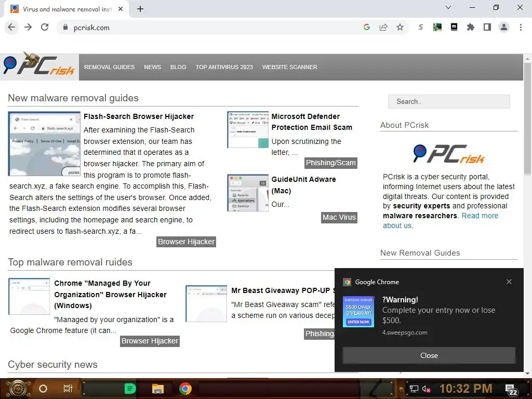Open the Chrome profile avatar

coord(504,27)
